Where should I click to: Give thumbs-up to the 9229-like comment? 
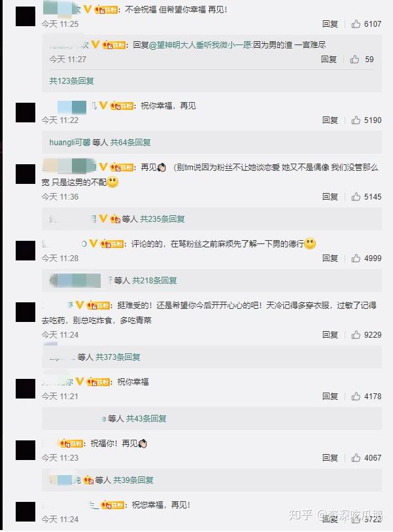click(356, 335)
